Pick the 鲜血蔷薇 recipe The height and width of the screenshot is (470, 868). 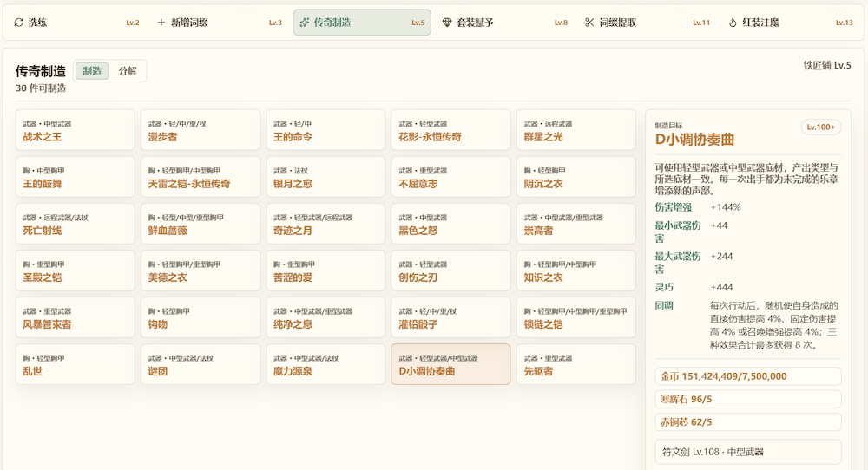pos(201,224)
